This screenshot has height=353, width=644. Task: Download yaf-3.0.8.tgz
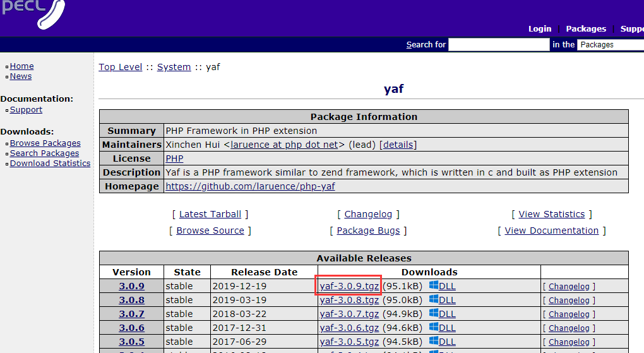coord(349,300)
